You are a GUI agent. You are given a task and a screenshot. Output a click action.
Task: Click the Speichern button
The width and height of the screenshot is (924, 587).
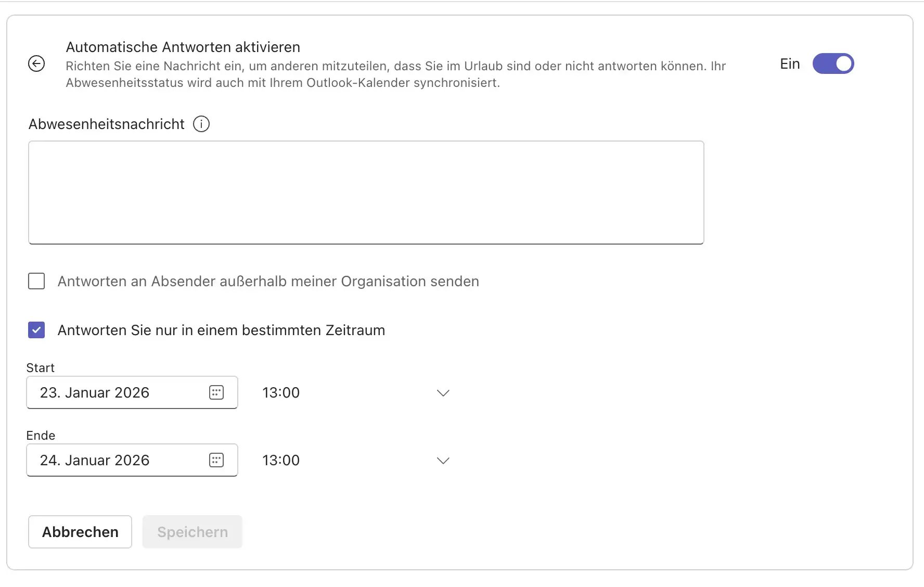[x=192, y=532]
